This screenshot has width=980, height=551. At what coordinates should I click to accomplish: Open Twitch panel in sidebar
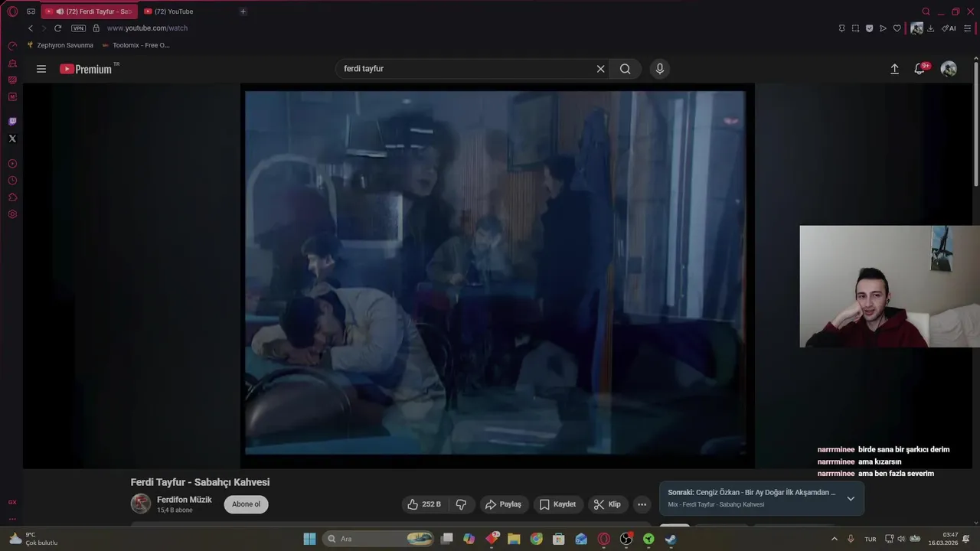pos(12,122)
